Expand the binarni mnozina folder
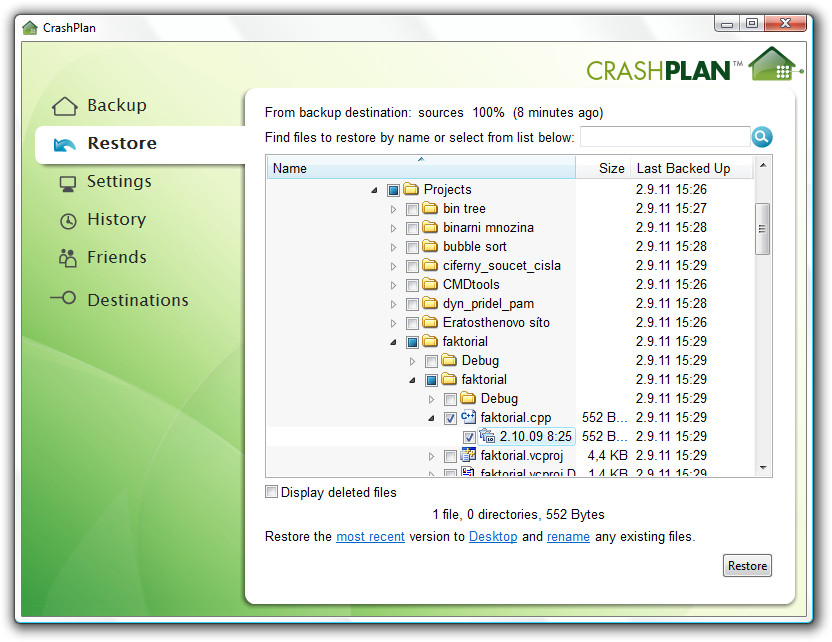Viewport: 832px width, 642px height. pos(393,228)
